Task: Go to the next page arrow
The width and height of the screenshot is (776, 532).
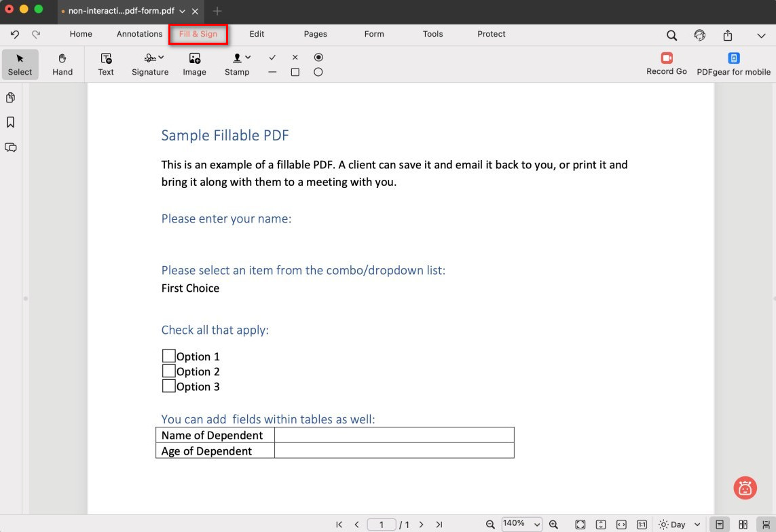Action: (x=421, y=525)
